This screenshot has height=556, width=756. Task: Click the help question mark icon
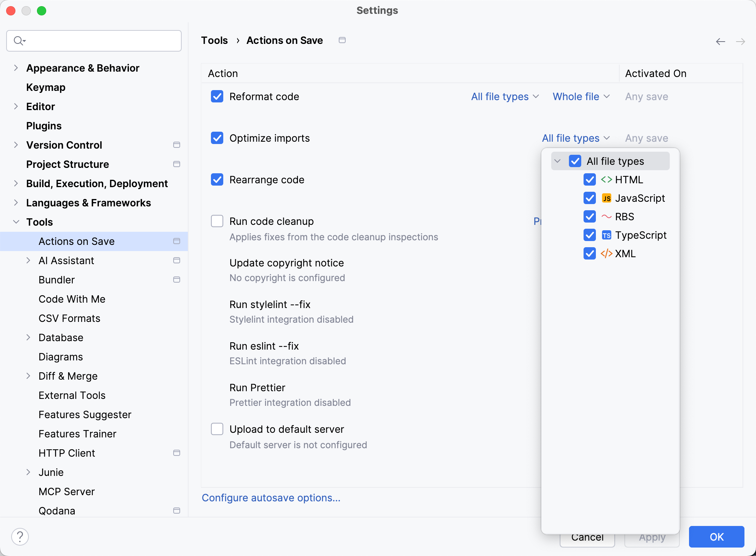(x=20, y=536)
